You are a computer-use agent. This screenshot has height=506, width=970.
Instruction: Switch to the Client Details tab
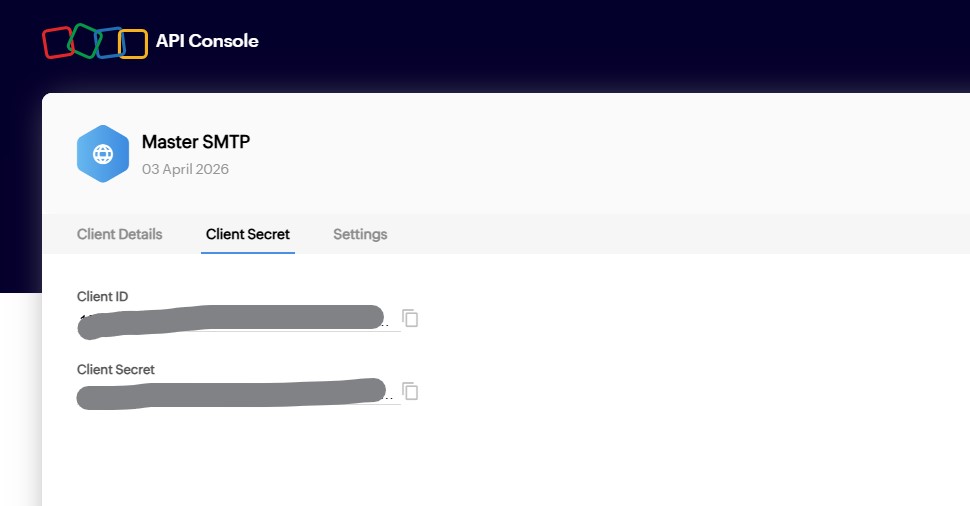point(119,234)
